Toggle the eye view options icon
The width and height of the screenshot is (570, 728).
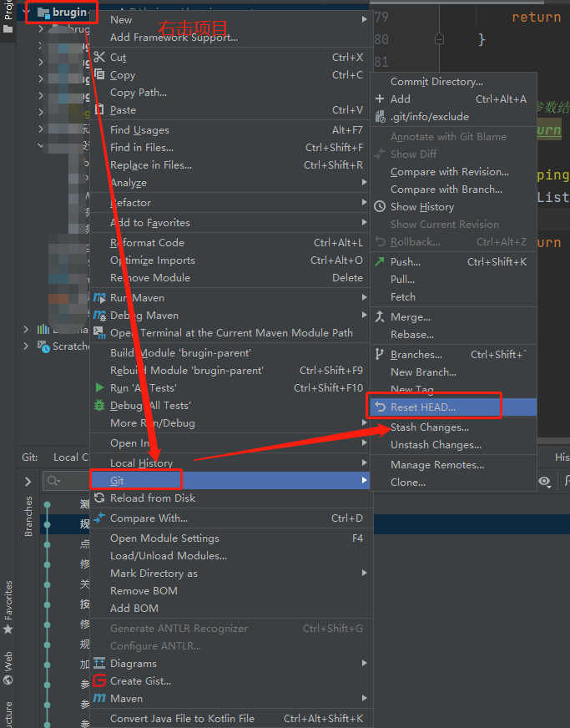pyautogui.click(x=545, y=482)
